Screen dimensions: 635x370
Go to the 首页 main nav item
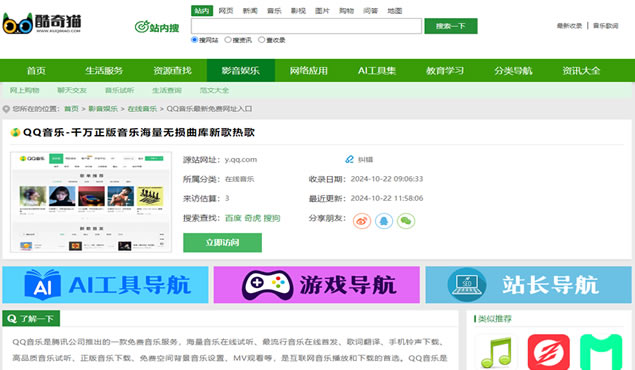(36, 70)
